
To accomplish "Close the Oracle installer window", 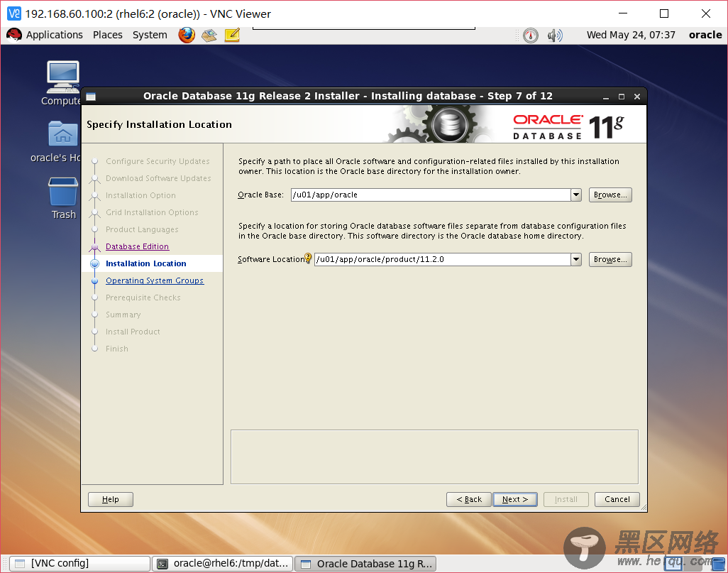I will point(637,97).
